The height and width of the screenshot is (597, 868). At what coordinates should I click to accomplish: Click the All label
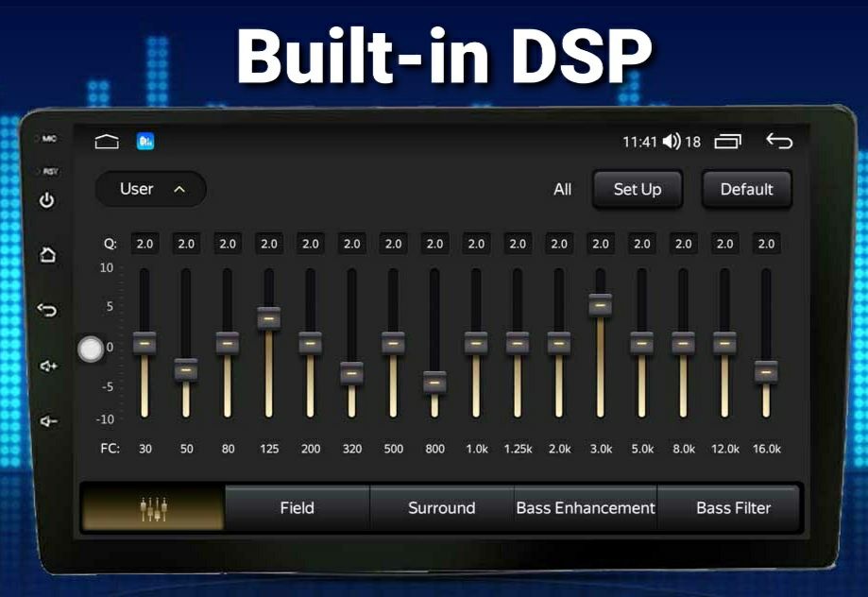(562, 190)
